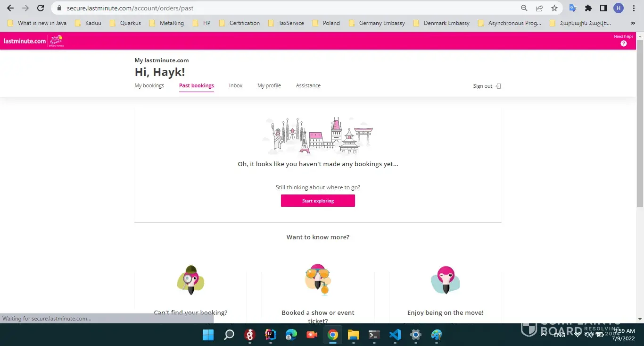Toggle the Chrome side panel icon
644x346 pixels.
coord(603,8)
